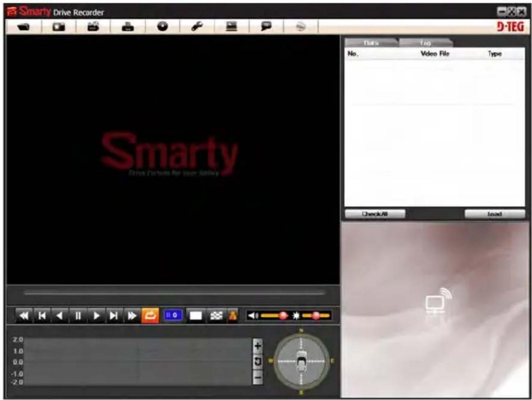Switch to the second tab above file list
The image size is (532, 400).
coord(425,43)
